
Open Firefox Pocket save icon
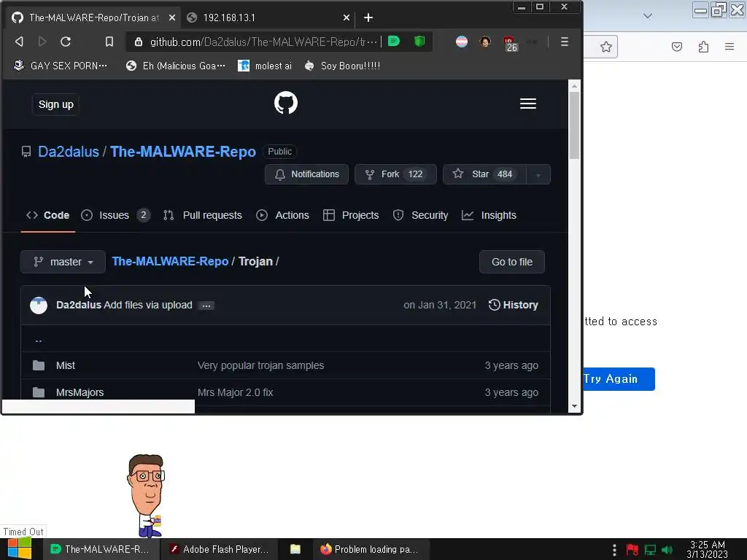[676, 47]
